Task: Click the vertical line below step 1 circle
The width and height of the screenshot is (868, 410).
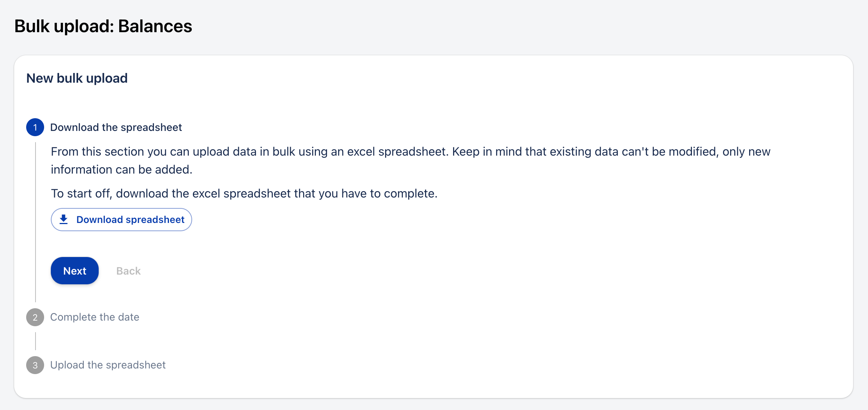Action: [36, 221]
